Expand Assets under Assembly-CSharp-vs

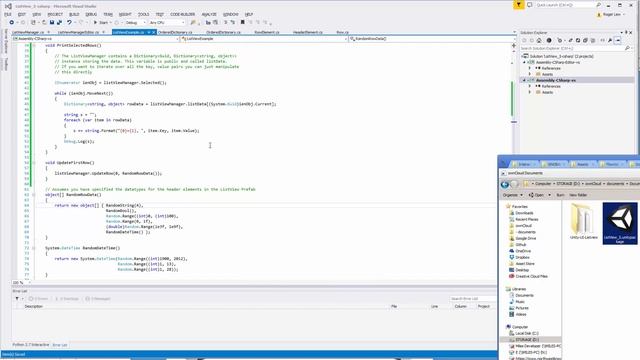(530, 93)
